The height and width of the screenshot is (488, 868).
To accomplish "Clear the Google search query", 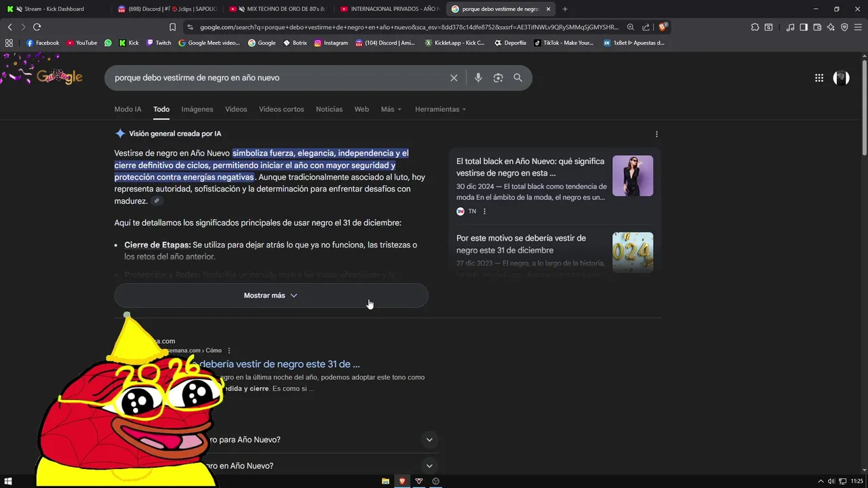I will point(454,78).
